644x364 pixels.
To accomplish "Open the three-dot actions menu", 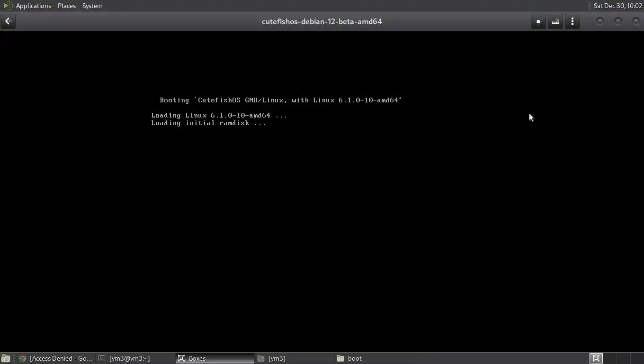I will [x=572, y=21].
